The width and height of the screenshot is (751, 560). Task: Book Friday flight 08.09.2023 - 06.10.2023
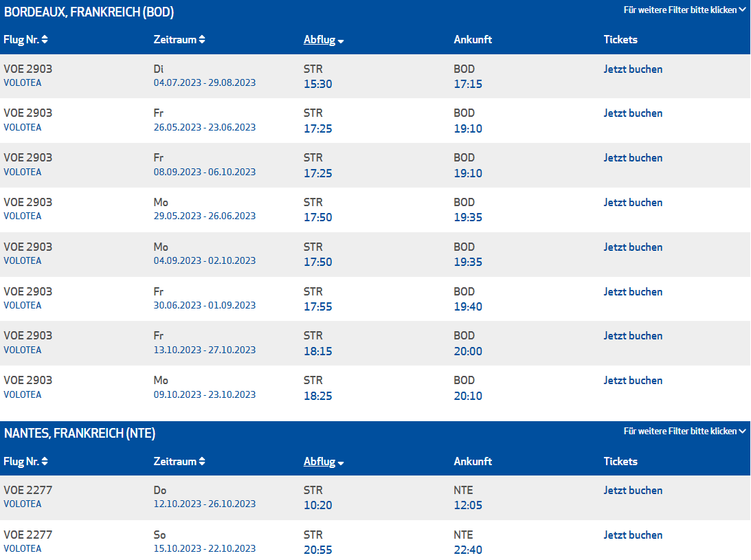point(633,158)
